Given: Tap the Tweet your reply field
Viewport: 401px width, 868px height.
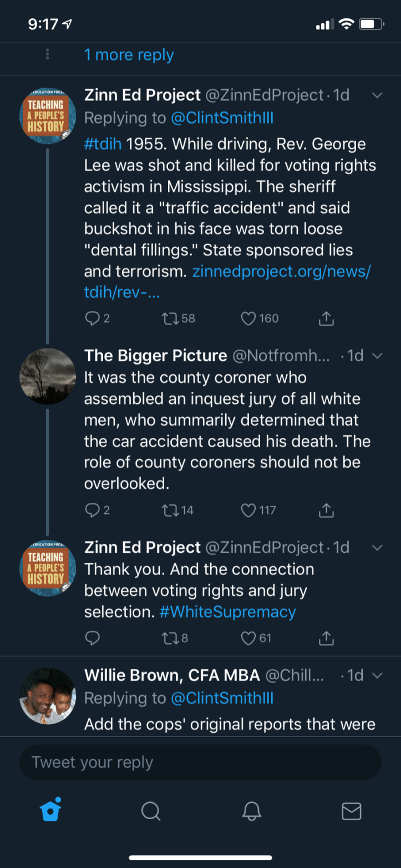Looking at the screenshot, I should coord(200,762).
